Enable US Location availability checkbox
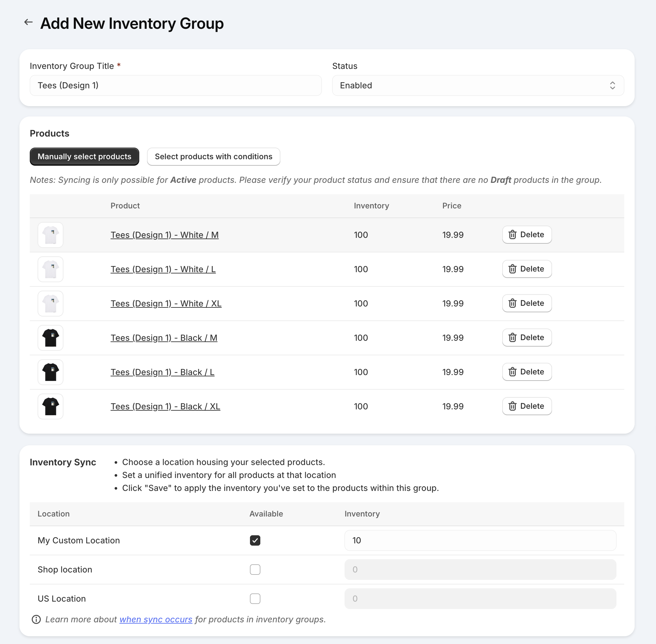Screen dimensions: 656x644 [255, 599]
